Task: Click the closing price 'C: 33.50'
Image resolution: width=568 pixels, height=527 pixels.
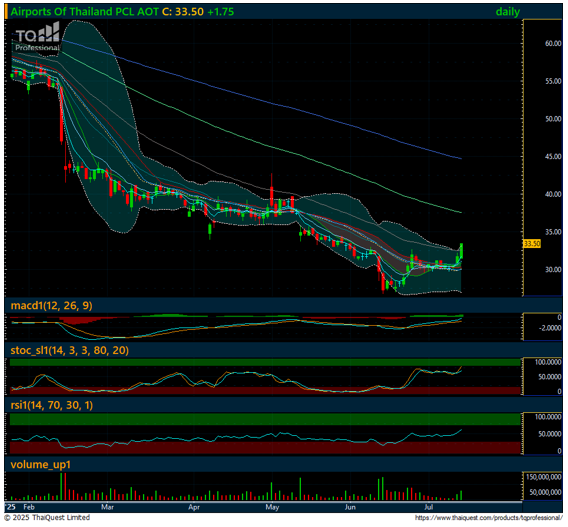Action: click(183, 12)
